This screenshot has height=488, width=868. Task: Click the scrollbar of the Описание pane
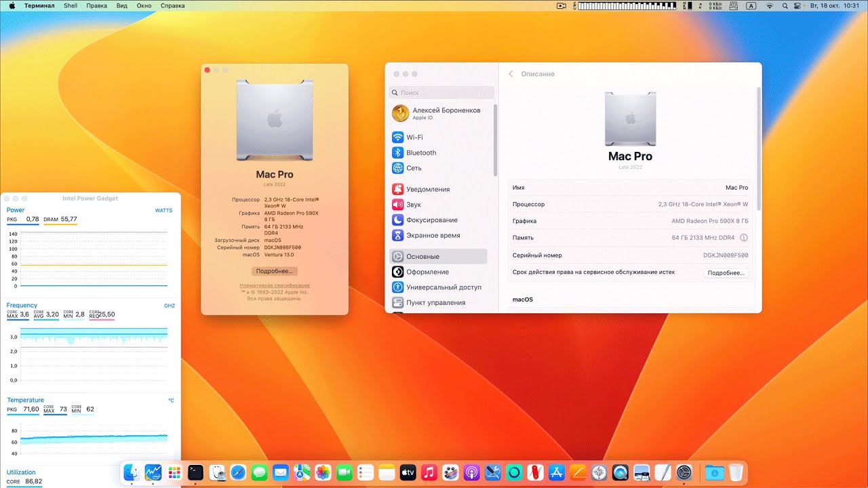[x=758, y=149]
